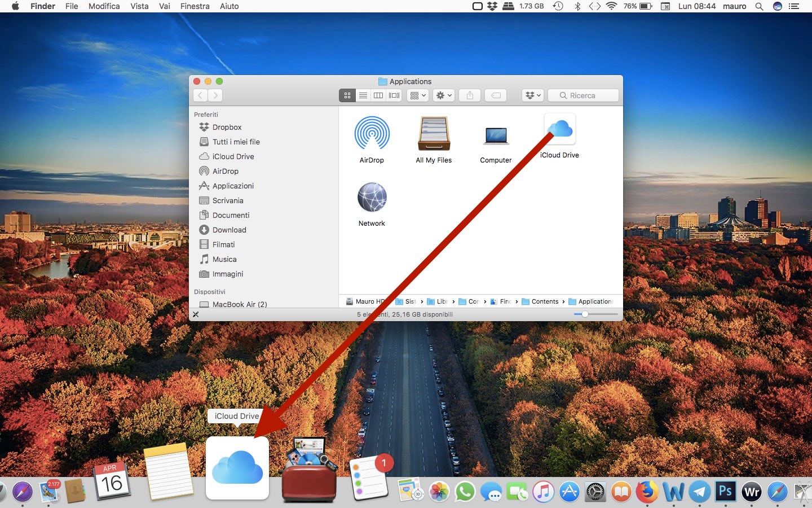Open the Dropbox toolbar dropdown
The width and height of the screenshot is (812, 508).
[x=533, y=95]
